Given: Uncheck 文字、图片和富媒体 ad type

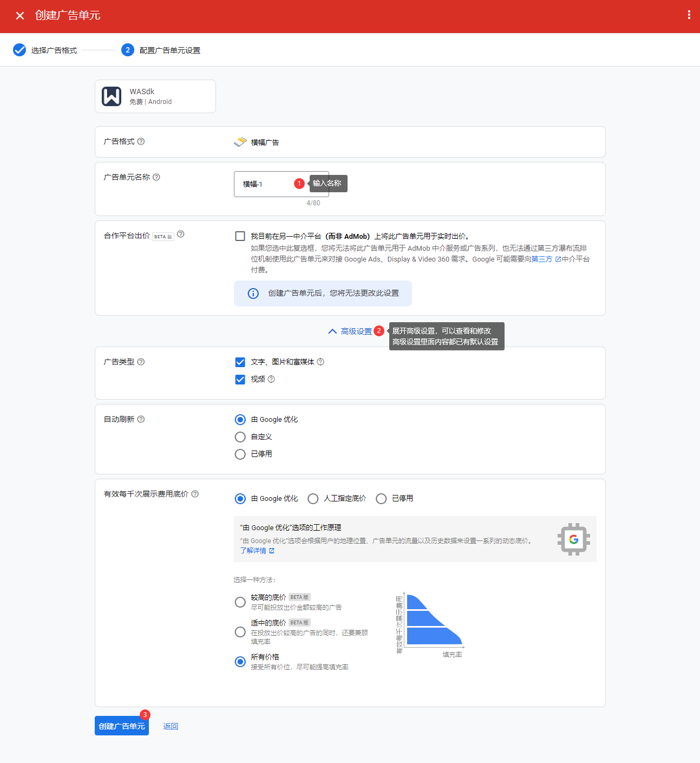Looking at the screenshot, I should [240, 362].
